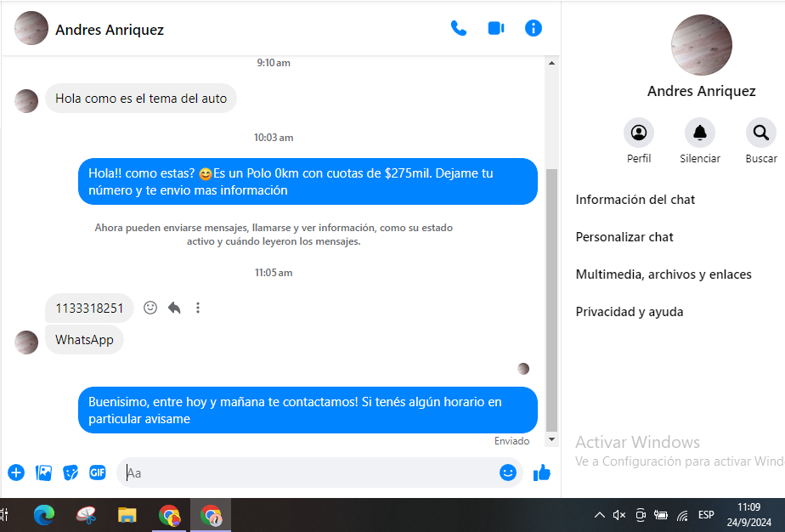This screenshot has width=785, height=532.
Task: Start a voice call with Andres Anriquez
Action: pyautogui.click(x=459, y=29)
